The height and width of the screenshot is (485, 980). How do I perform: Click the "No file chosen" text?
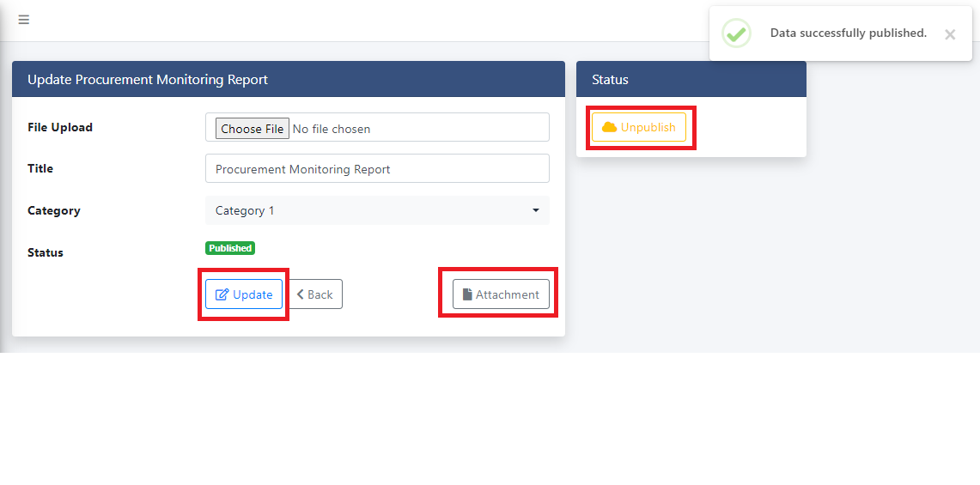pyautogui.click(x=332, y=130)
